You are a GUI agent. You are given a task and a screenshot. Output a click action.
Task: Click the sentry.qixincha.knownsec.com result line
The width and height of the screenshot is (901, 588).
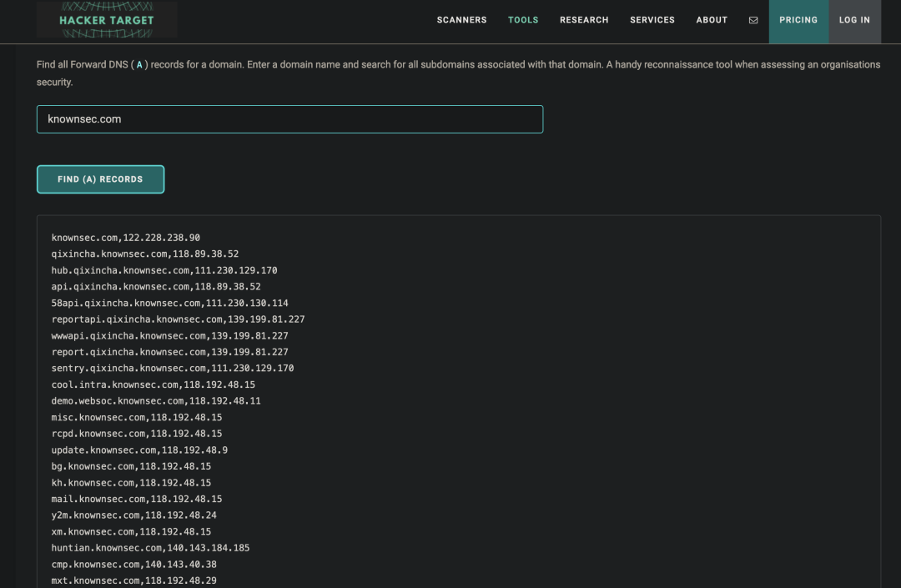tap(173, 368)
